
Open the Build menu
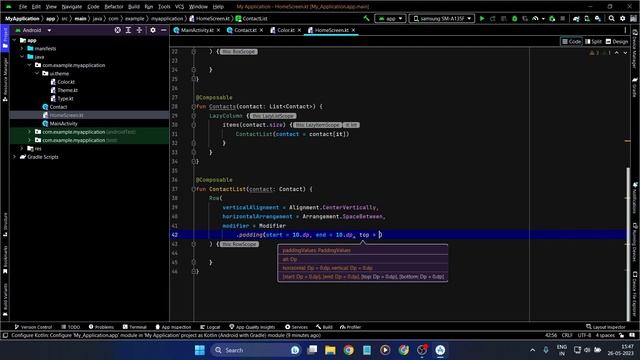134,7
